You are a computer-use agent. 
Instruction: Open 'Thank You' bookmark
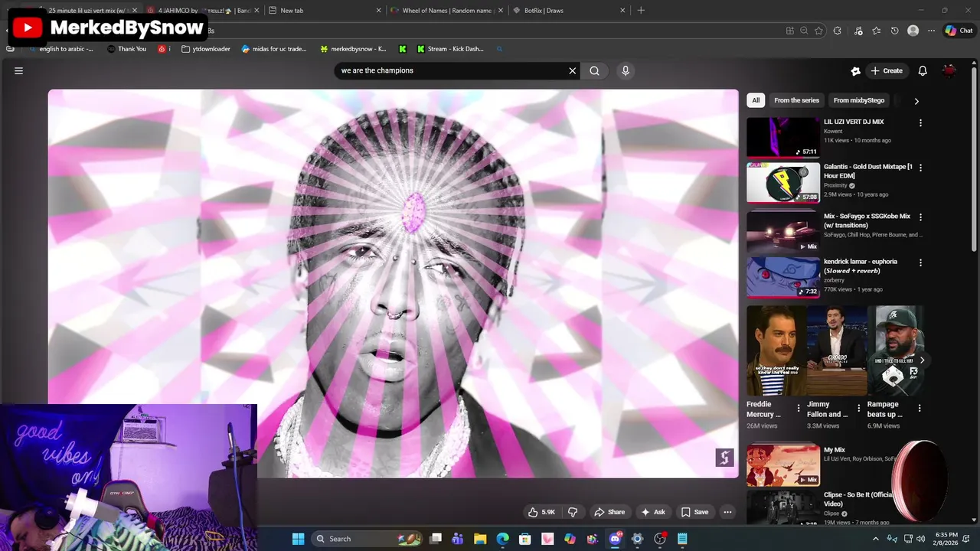click(x=126, y=49)
